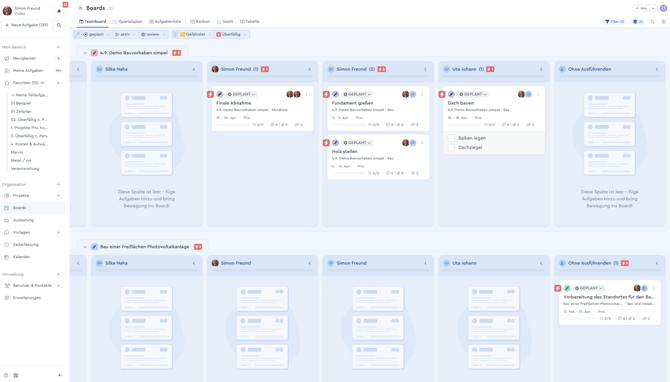Click the search magnifier icon

point(59,25)
